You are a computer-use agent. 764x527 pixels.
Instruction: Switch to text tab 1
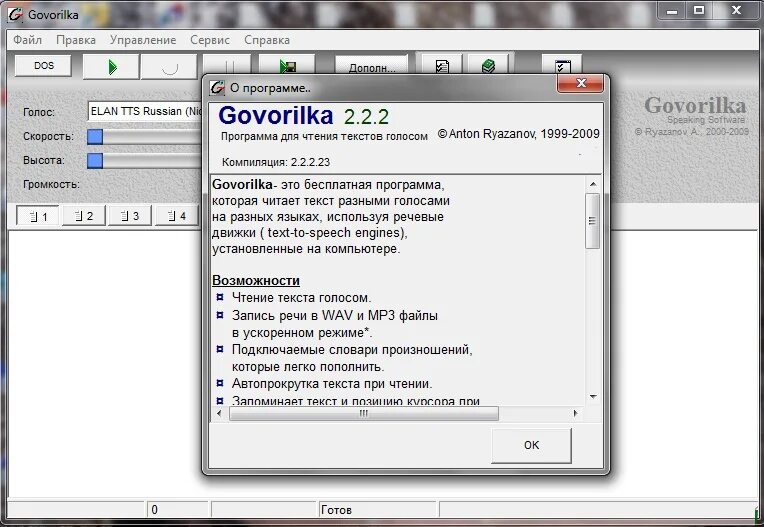pyautogui.click(x=38, y=216)
